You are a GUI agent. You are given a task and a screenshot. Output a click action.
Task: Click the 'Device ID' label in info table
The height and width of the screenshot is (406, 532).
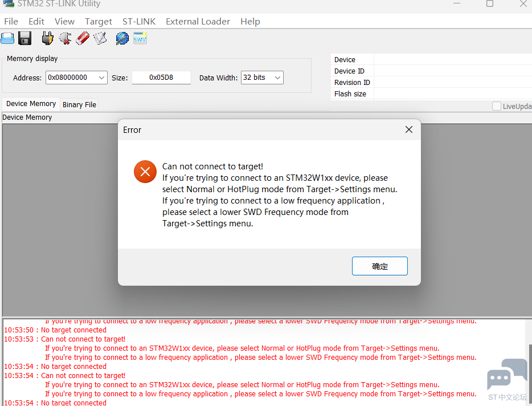click(349, 71)
